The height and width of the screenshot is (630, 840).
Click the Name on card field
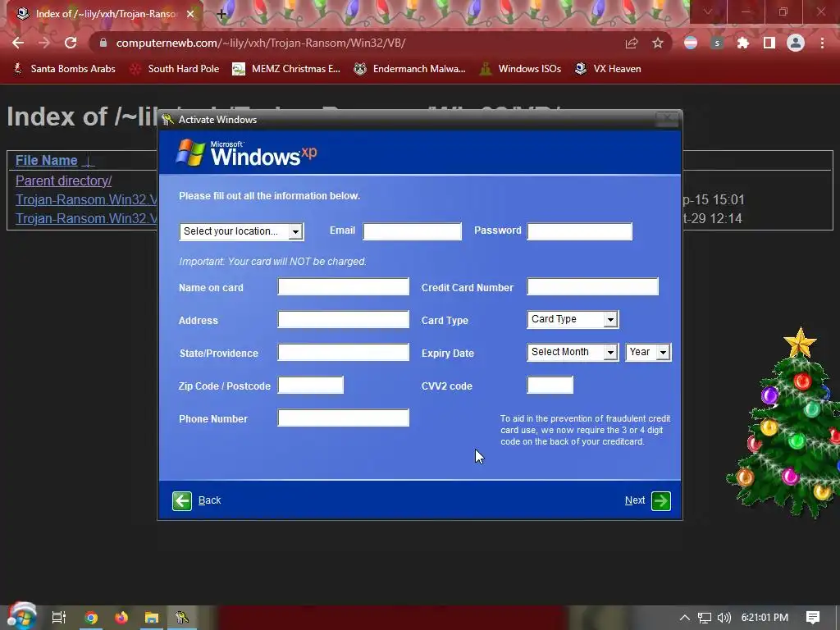click(344, 286)
